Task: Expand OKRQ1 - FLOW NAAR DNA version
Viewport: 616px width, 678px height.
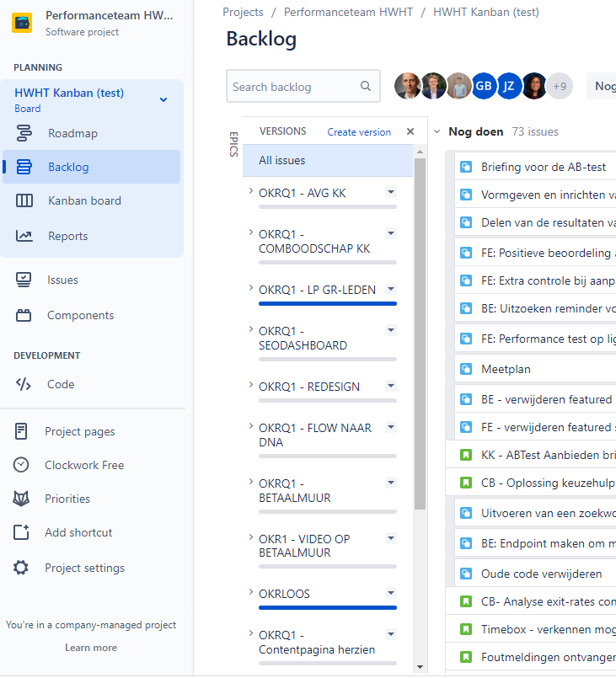Action: click(251, 426)
